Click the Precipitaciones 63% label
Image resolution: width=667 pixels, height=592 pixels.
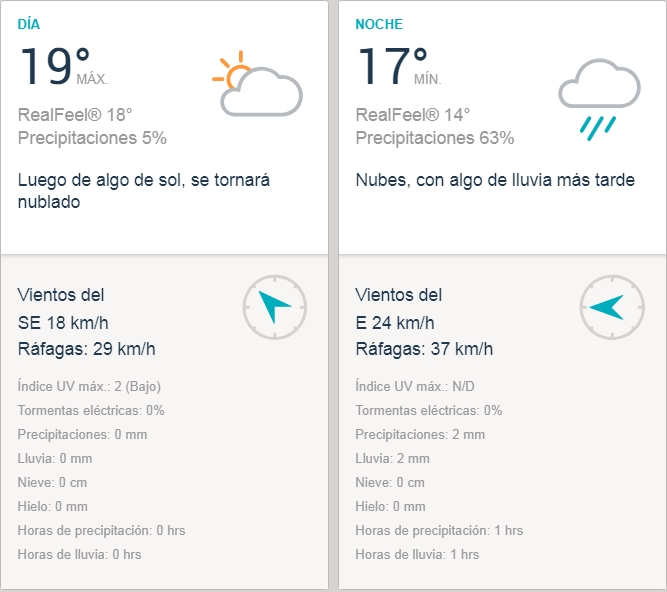(x=435, y=138)
